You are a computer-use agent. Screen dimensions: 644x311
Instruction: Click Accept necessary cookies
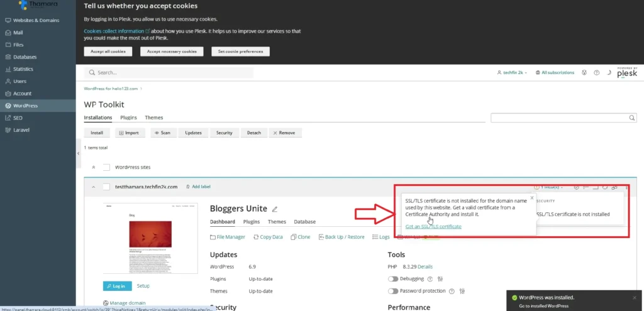click(172, 52)
